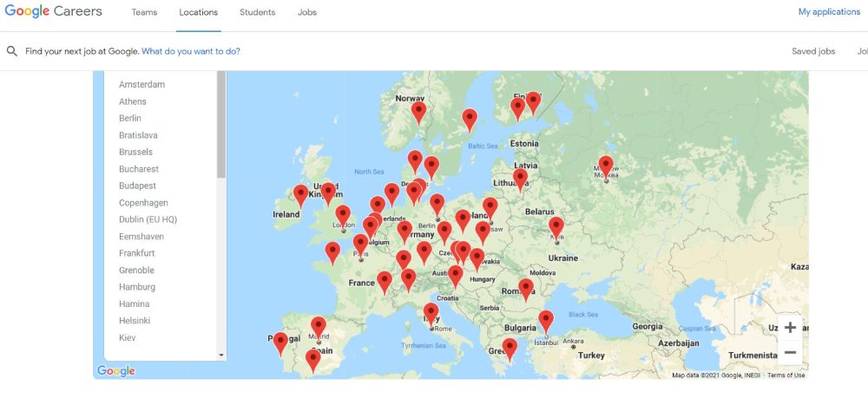Click the Romania map pin
The width and height of the screenshot is (868, 398).
[x=526, y=289]
